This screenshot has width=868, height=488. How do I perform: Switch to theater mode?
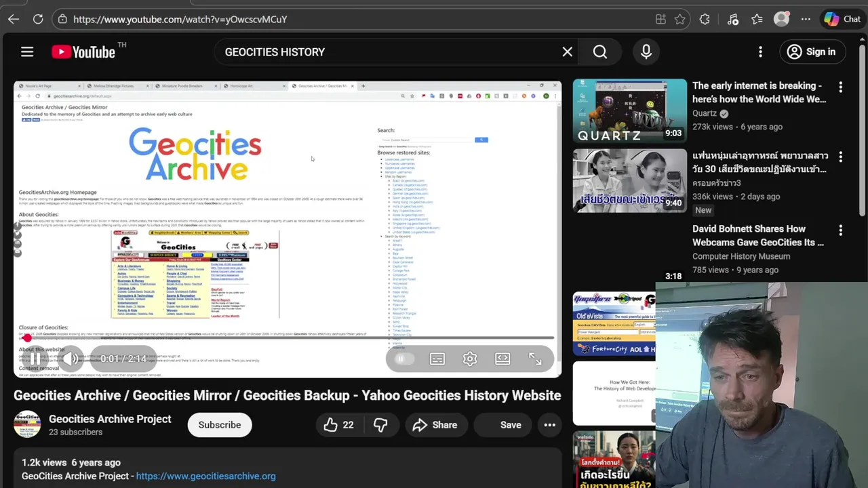click(x=502, y=359)
